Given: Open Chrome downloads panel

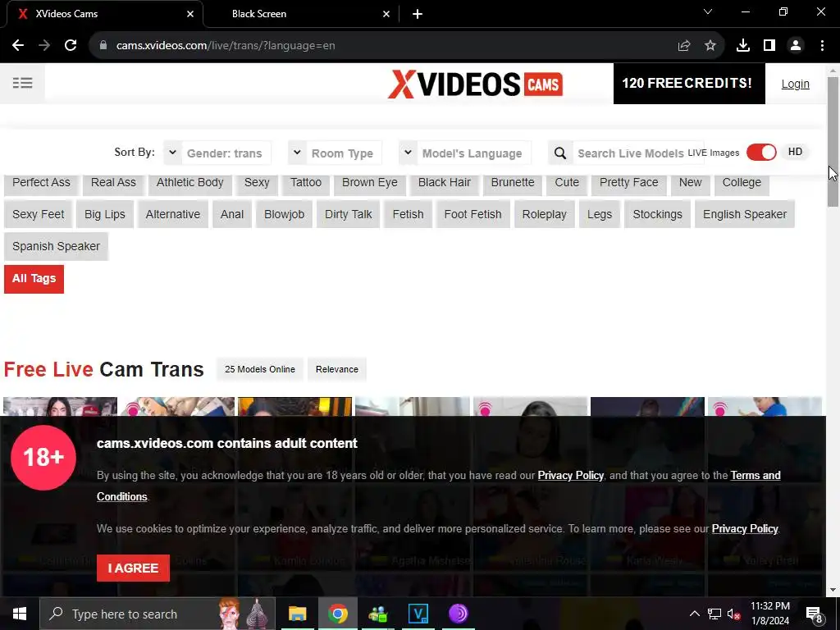Looking at the screenshot, I should coord(743,46).
